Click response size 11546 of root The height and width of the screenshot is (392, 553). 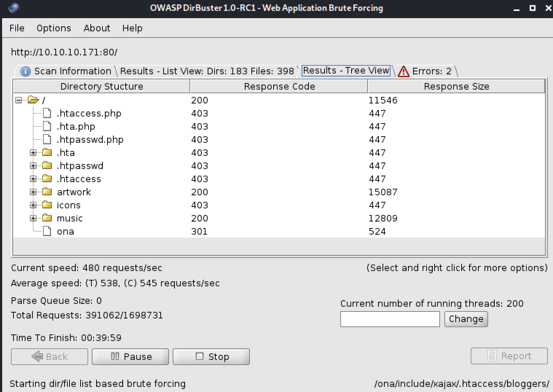(383, 100)
